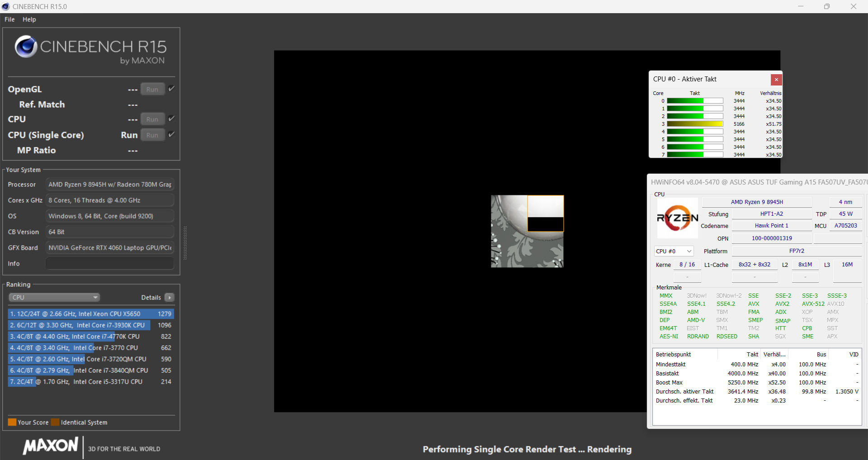Click the AES-NI feature label
The image size is (868, 460).
click(669, 337)
